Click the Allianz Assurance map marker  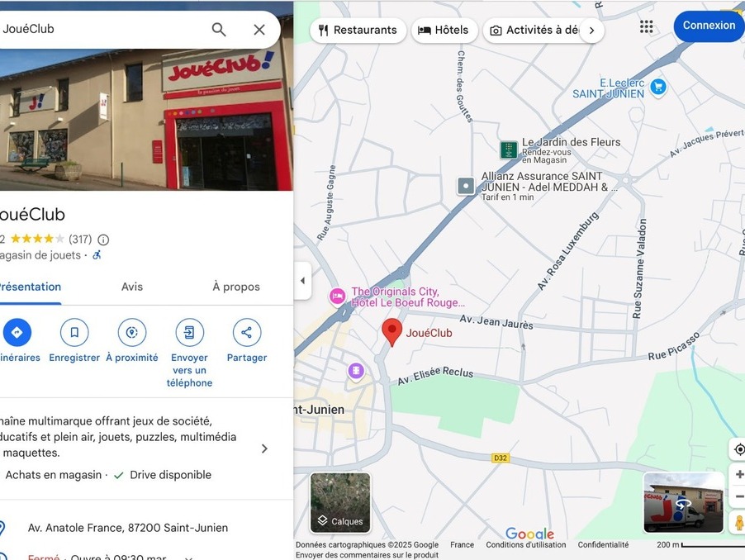[466, 186]
